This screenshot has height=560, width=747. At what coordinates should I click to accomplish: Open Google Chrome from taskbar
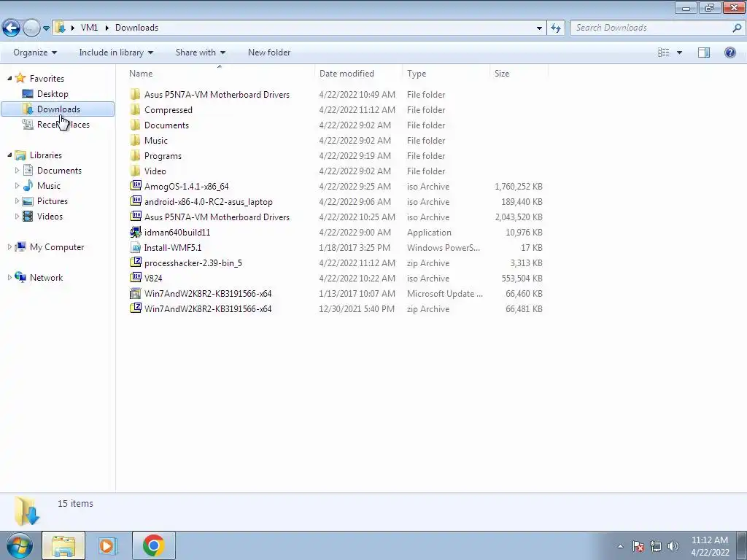[153, 545]
